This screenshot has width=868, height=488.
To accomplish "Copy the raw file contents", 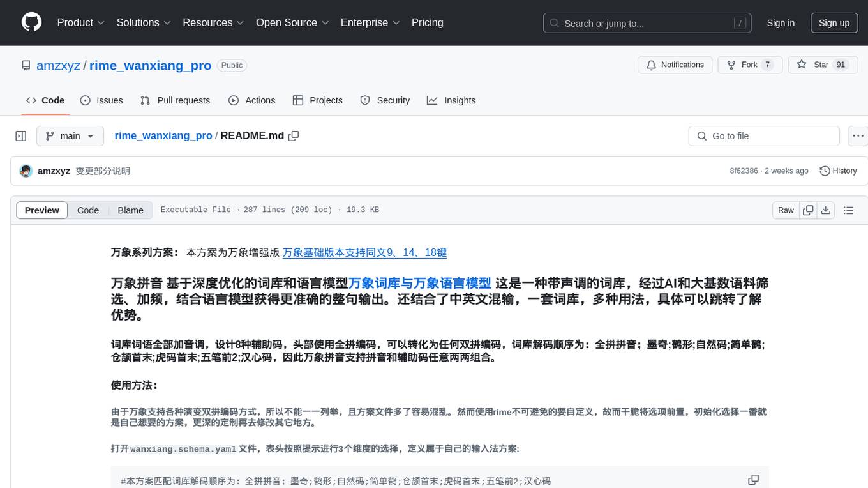I will click(808, 210).
